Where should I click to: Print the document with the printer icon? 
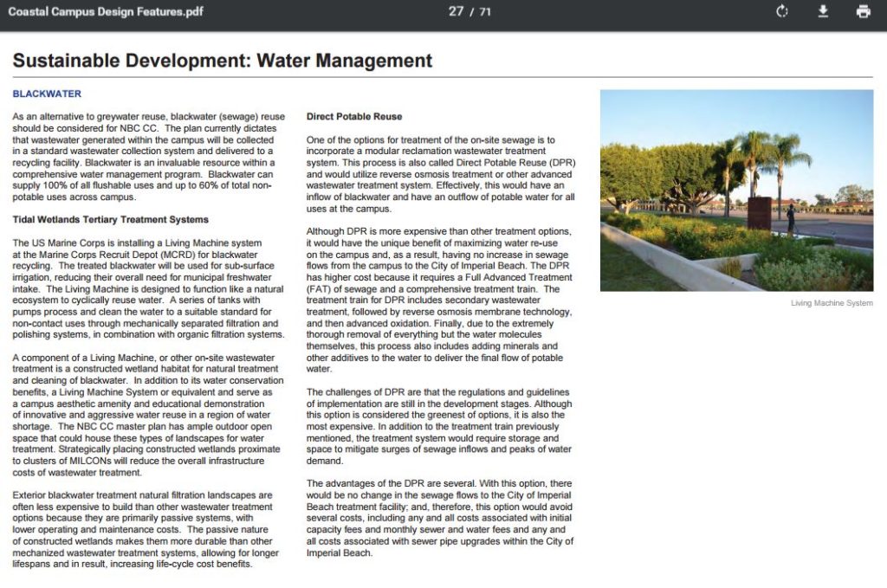pos(863,11)
